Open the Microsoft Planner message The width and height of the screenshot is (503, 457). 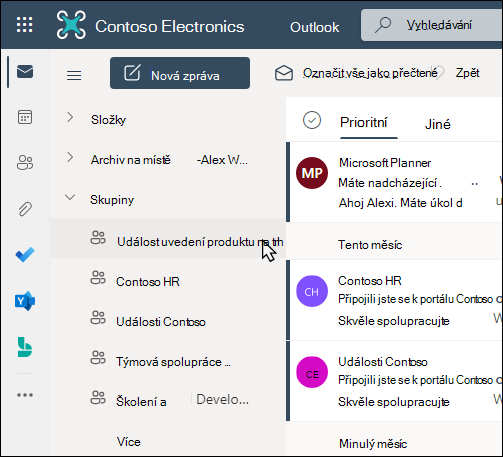395,182
